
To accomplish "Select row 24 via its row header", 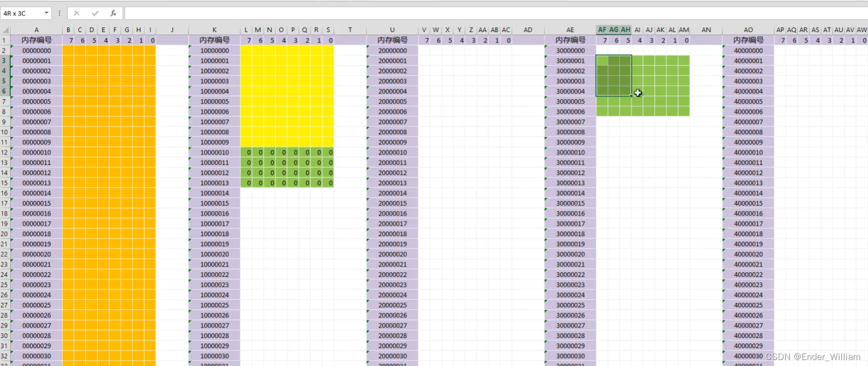I will 5,275.
